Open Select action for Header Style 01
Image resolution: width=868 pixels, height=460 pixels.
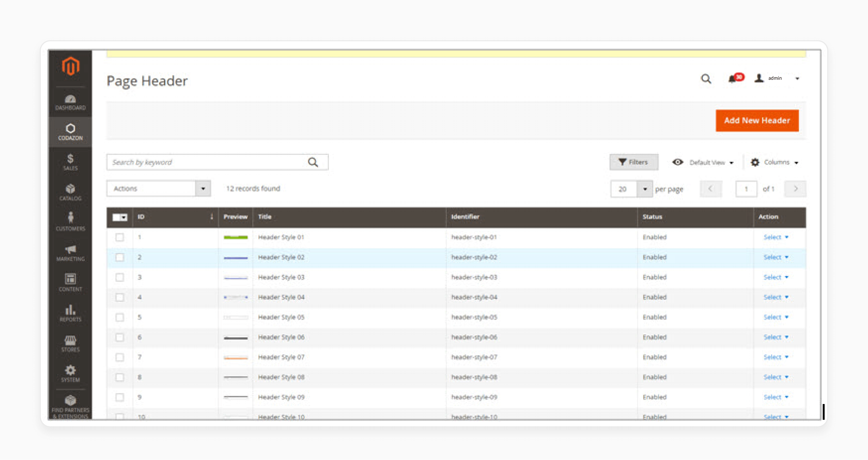pyautogui.click(x=776, y=238)
